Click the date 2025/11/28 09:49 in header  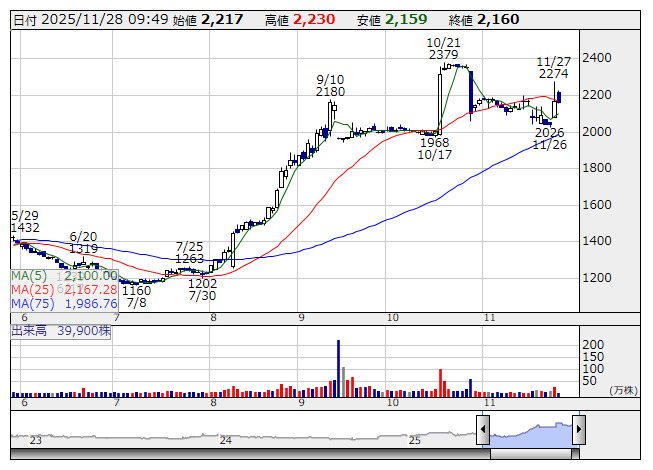click(x=105, y=20)
